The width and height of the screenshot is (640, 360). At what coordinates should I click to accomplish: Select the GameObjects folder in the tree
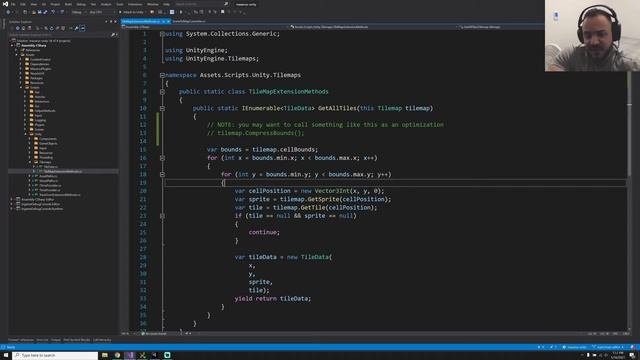48,143
